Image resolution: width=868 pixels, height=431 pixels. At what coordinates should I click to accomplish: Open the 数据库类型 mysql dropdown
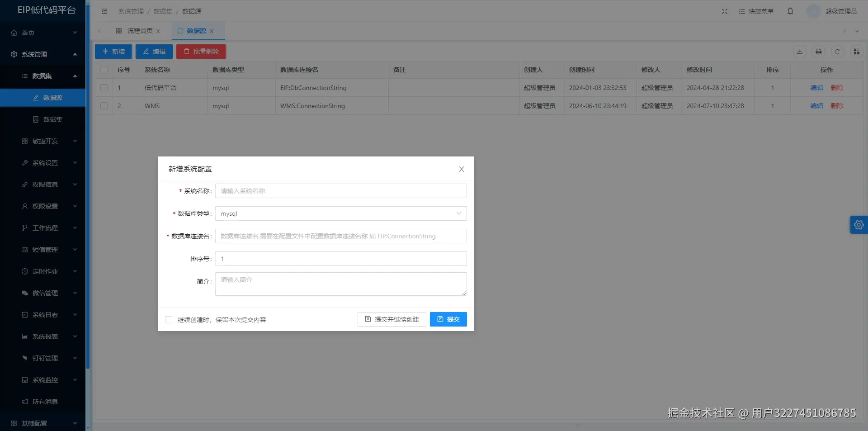click(x=341, y=213)
